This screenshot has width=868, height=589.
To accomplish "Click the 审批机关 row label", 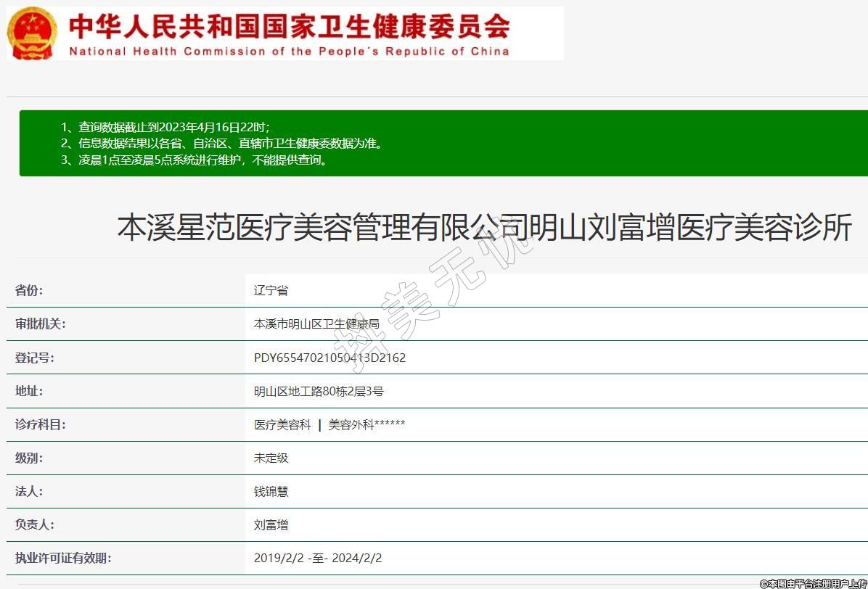I will pyautogui.click(x=40, y=324).
